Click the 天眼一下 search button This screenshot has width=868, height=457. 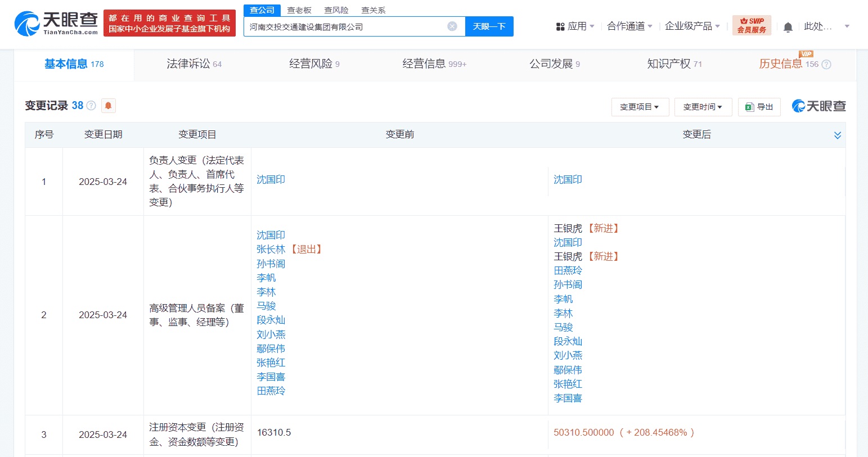click(489, 26)
